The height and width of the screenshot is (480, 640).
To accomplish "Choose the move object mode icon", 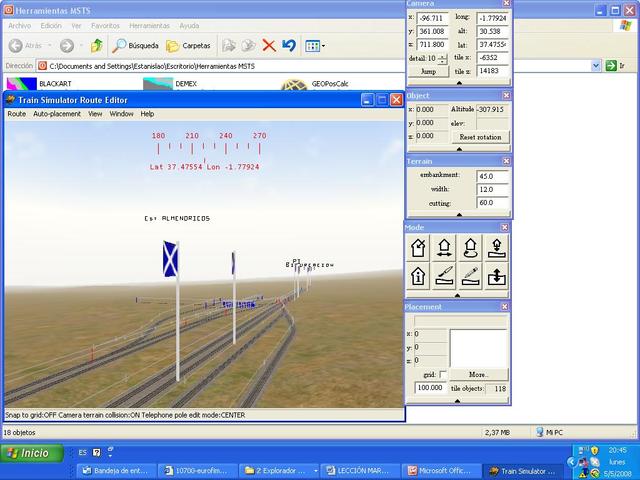I will click(443, 248).
